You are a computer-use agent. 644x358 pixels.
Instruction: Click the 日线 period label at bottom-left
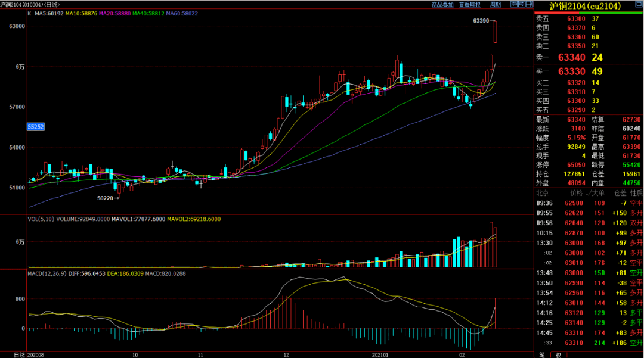(x=20, y=354)
